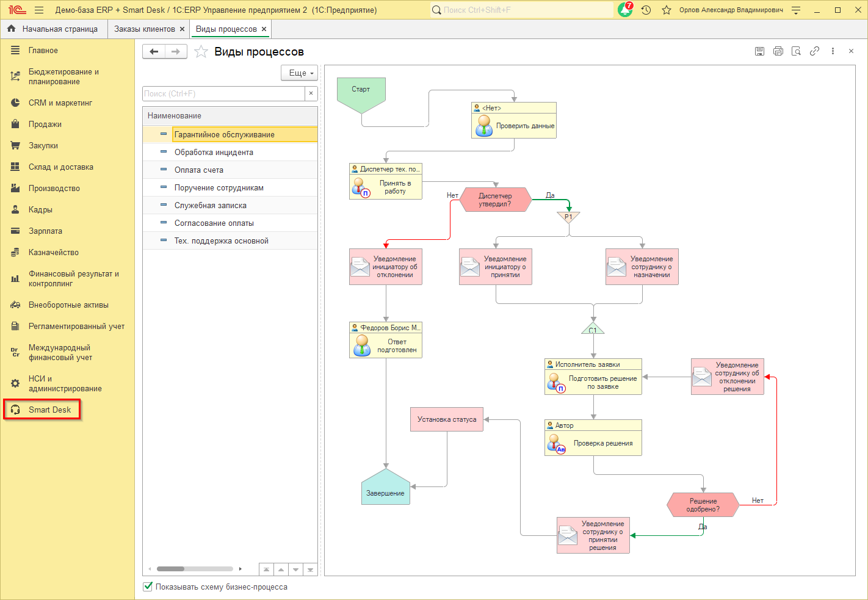Click the save diskette icon
868x600 pixels.
[759, 51]
